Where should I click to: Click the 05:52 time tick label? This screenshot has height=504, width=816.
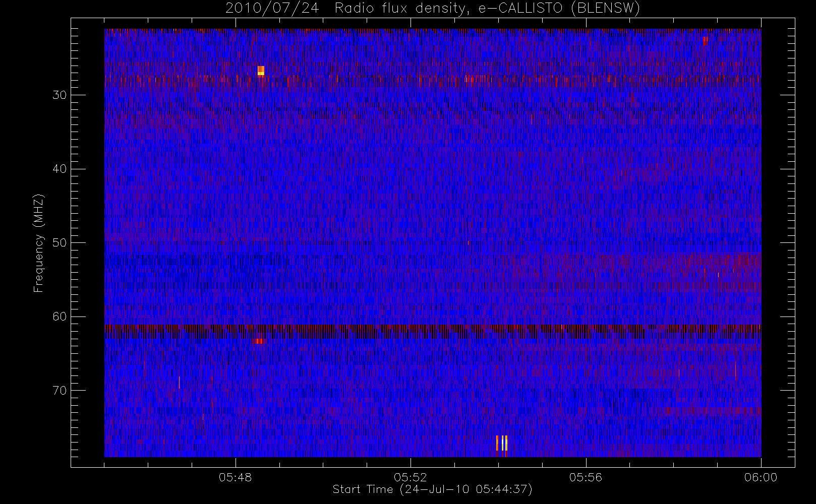[411, 477]
